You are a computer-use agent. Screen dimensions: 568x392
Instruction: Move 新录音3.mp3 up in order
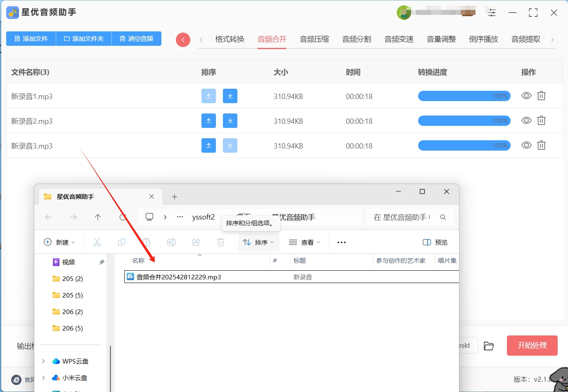[208, 145]
